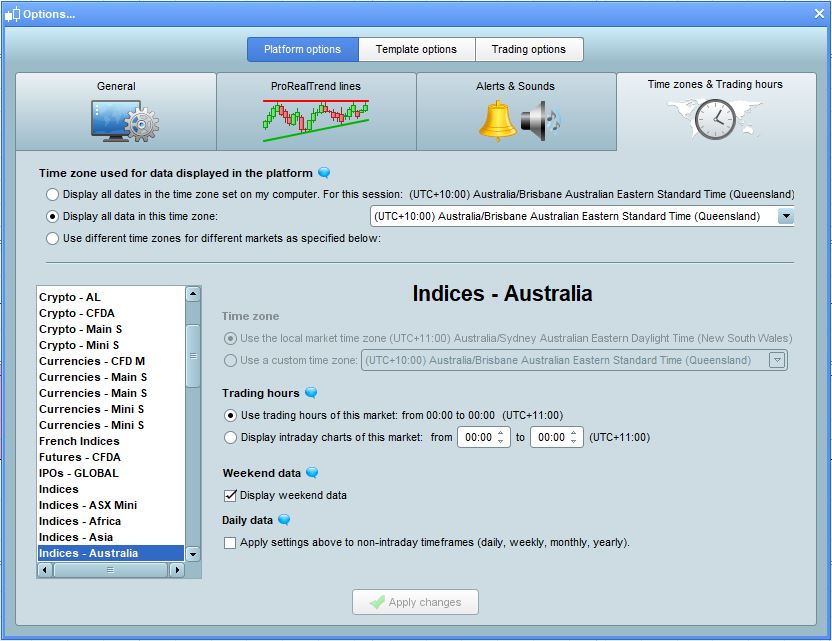The image size is (832, 641).
Task: Select 'Use a custom time zone' radio
Action: click(230, 360)
